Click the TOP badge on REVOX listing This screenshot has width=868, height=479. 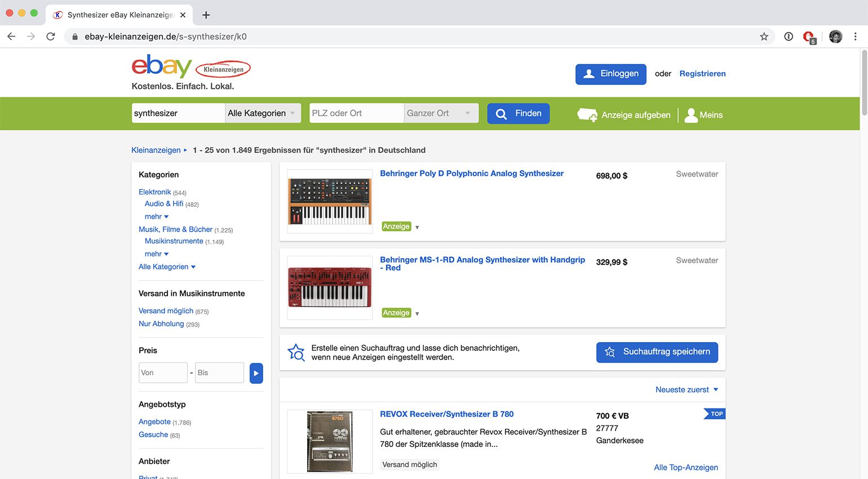point(714,414)
